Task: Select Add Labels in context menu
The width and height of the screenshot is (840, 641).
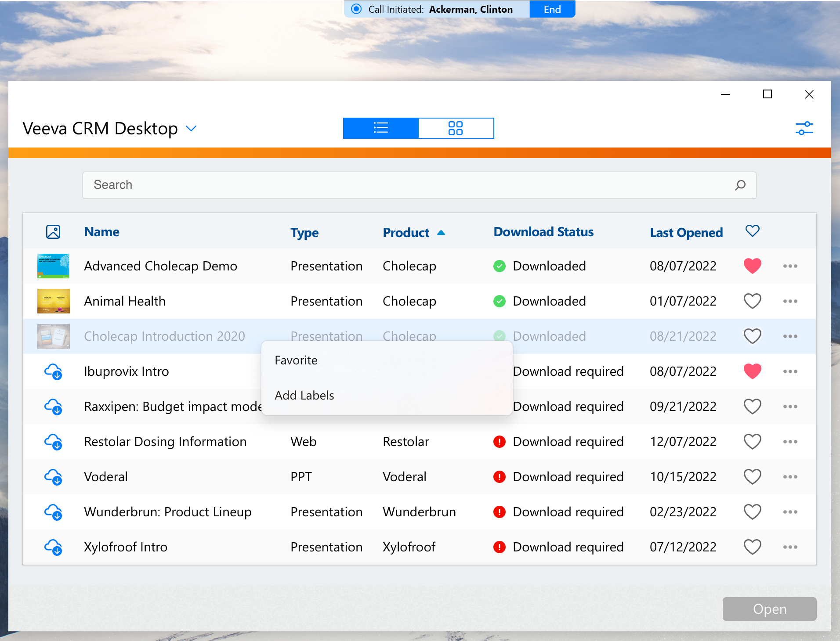Action: coord(304,396)
